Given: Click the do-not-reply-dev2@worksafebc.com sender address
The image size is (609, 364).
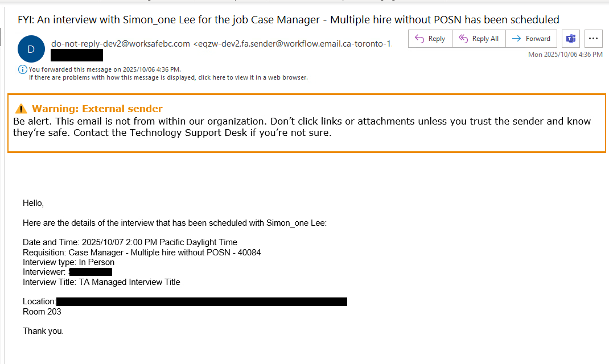Looking at the screenshot, I should click(121, 44).
